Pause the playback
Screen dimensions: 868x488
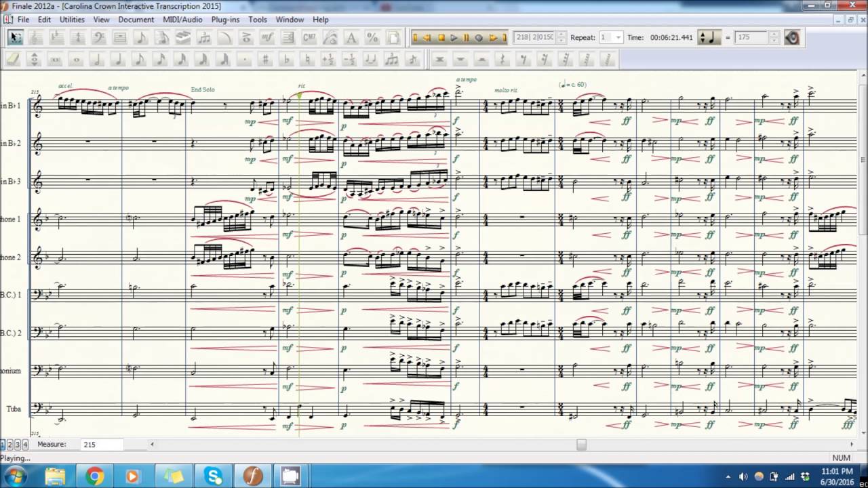point(467,38)
